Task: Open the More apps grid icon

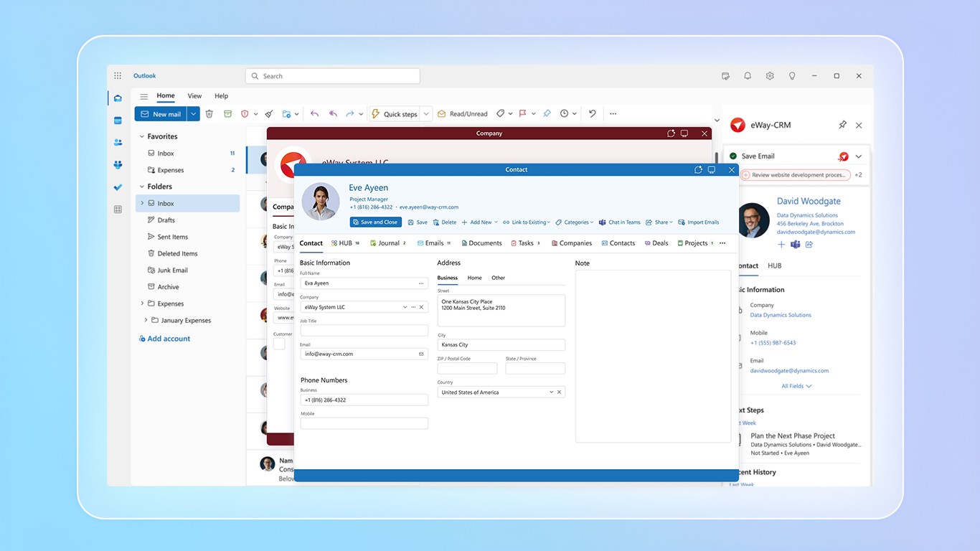Action: coord(118,209)
